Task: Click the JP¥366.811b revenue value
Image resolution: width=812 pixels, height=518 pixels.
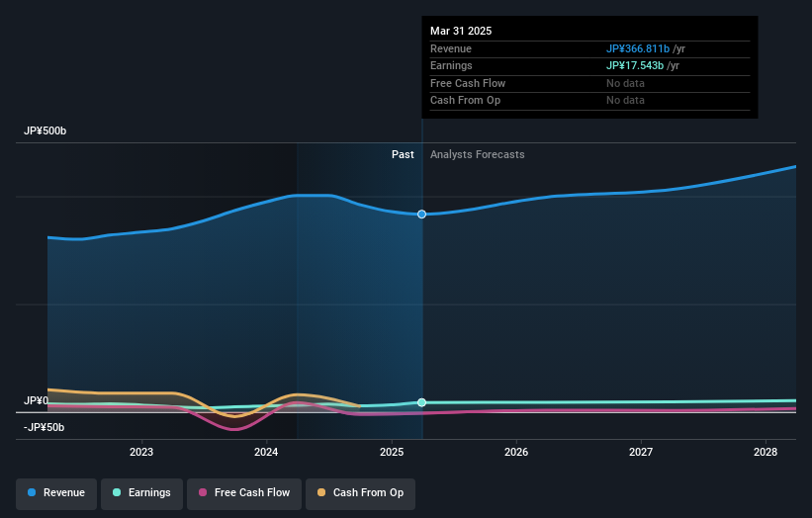Action: coord(638,48)
